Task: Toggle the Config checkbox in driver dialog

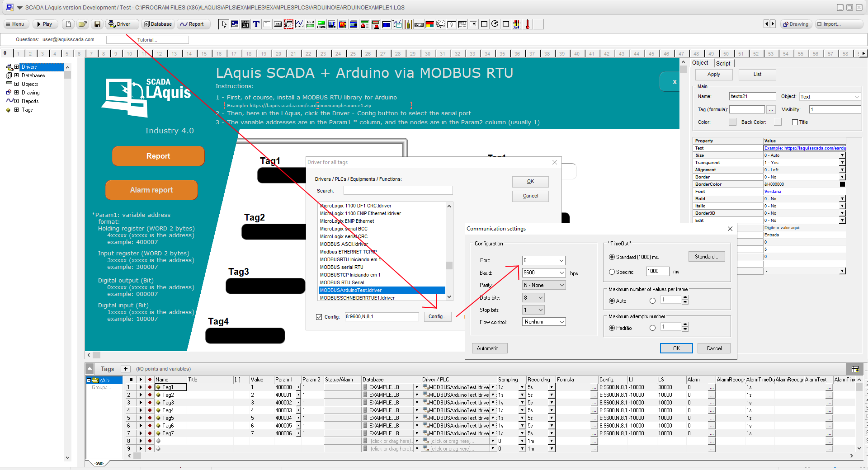Action: [x=319, y=317]
